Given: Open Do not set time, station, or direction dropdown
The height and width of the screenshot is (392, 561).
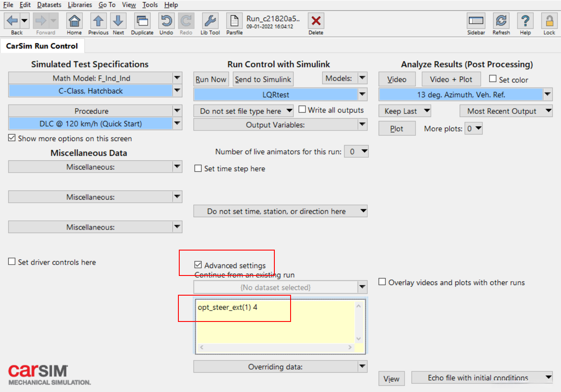Looking at the screenshot, I should click(x=280, y=211).
